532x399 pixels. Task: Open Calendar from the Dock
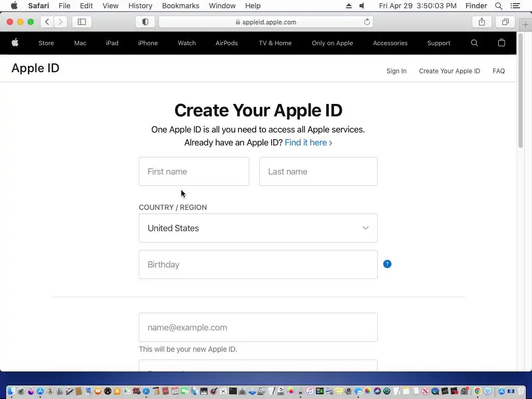175,391
